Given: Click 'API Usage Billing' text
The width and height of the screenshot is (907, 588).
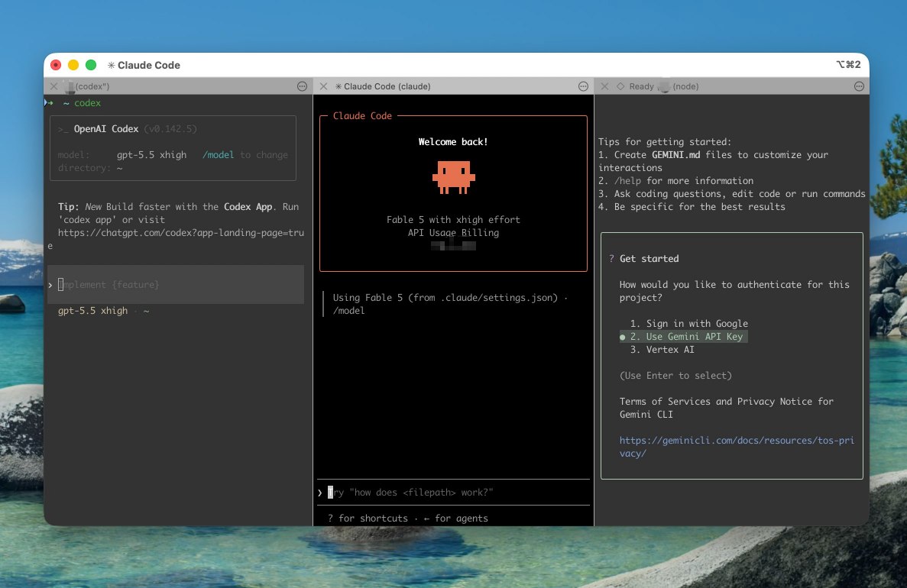Looking at the screenshot, I should [453, 233].
